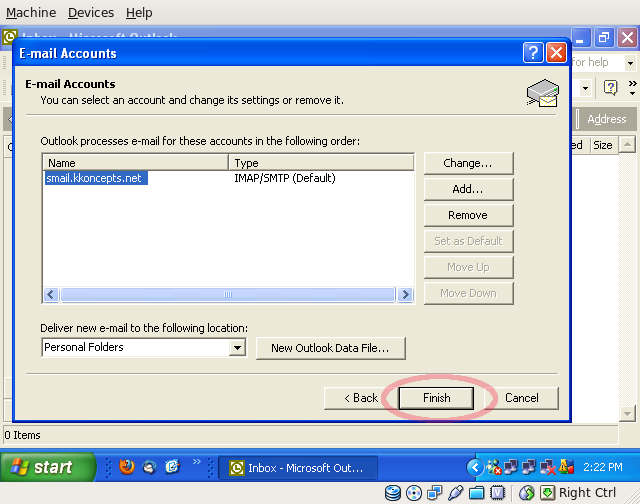Click Outlook Size column header

603,145
